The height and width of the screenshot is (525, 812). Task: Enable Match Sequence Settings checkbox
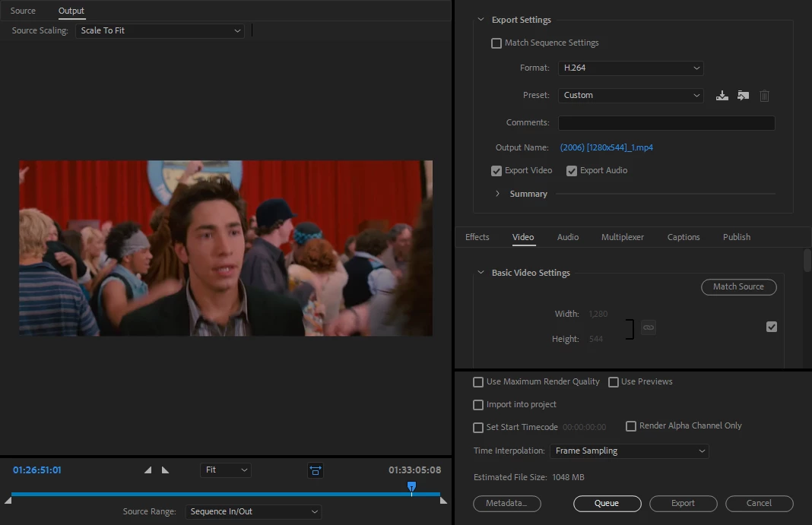[x=496, y=43]
